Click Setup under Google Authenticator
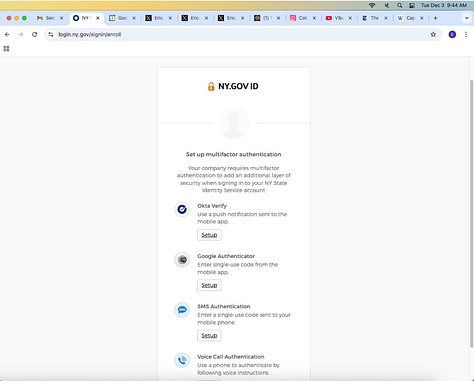474x381 pixels. coord(209,285)
